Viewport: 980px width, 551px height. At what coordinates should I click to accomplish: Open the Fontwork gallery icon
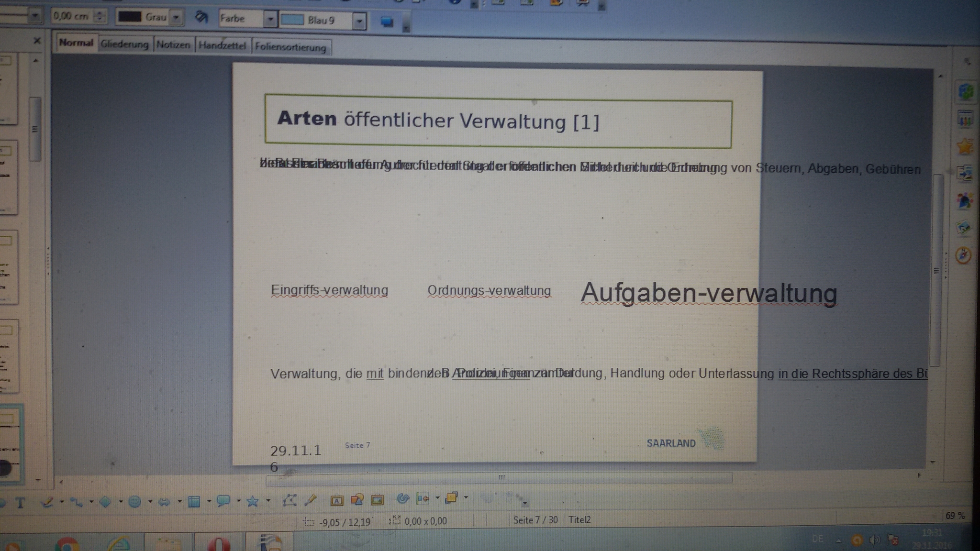[336, 500]
